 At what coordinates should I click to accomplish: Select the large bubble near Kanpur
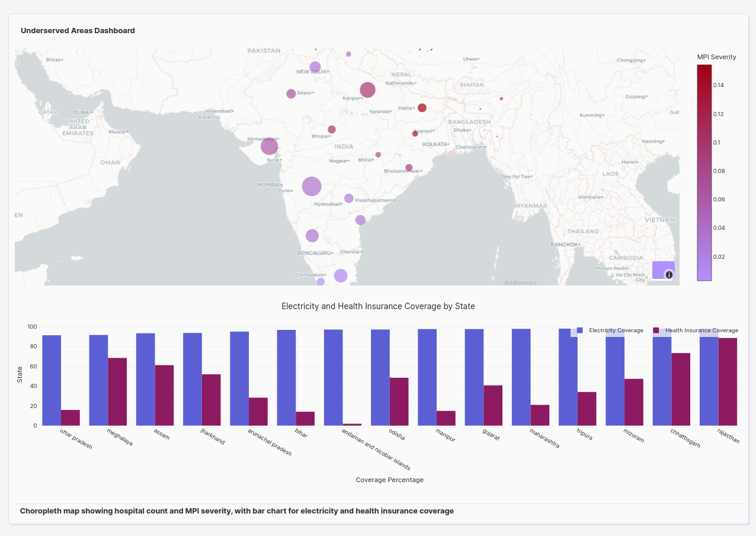(367, 90)
